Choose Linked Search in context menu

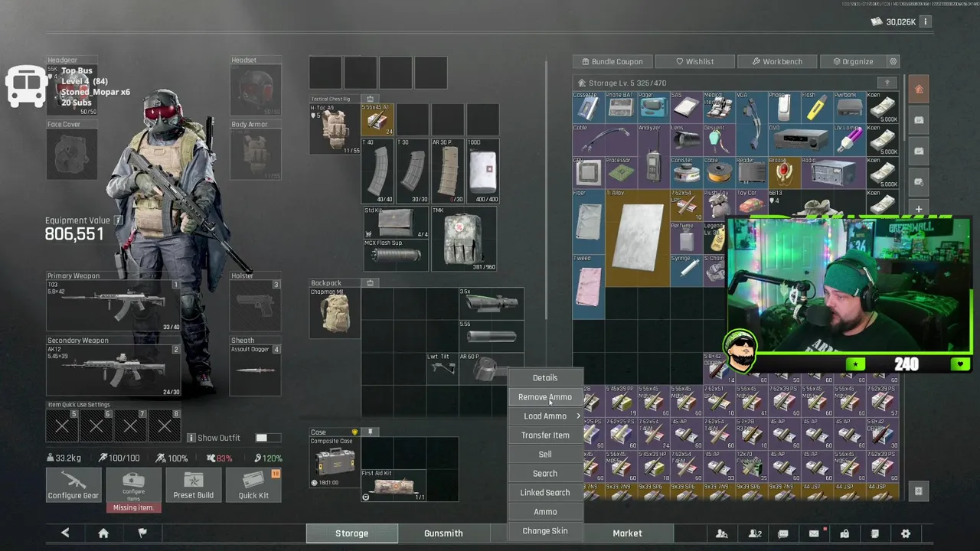[x=545, y=492]
